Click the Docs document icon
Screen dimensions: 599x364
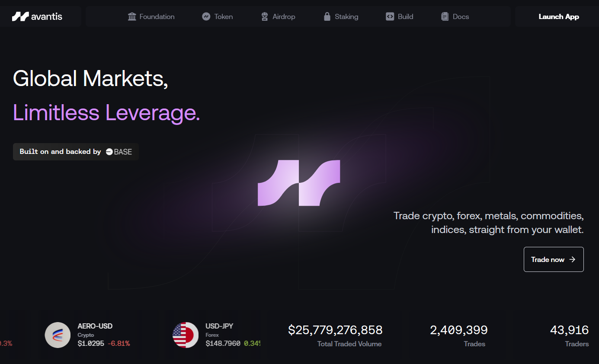point(445,17)
